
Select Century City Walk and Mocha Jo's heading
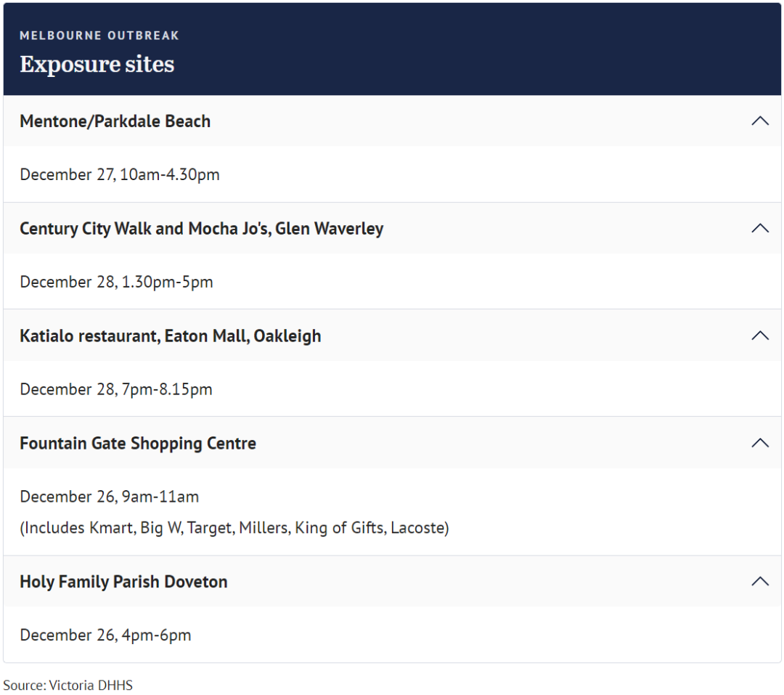tap(202, 229)
